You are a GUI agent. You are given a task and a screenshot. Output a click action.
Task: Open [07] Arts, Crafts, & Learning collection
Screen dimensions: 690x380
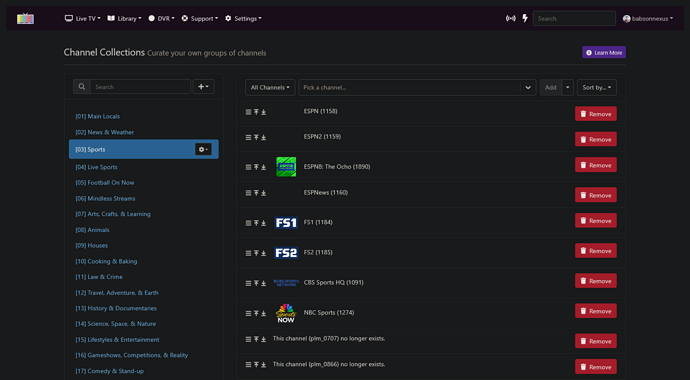pos(113,214)
